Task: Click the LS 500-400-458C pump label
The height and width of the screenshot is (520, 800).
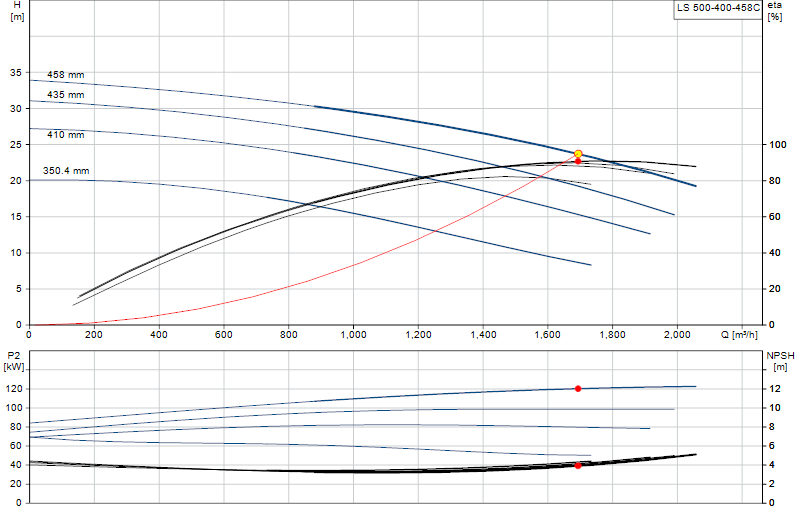Action: click(718, 8)
